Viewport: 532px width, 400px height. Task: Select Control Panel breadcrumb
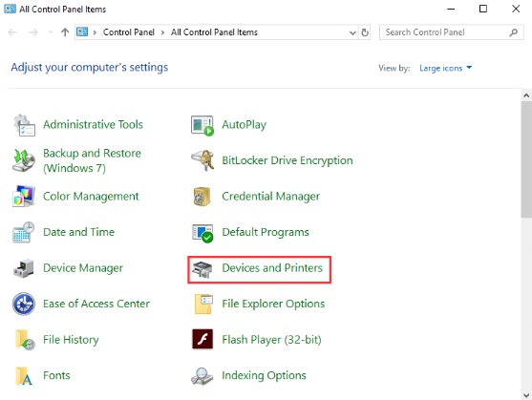tap(129, 32)
